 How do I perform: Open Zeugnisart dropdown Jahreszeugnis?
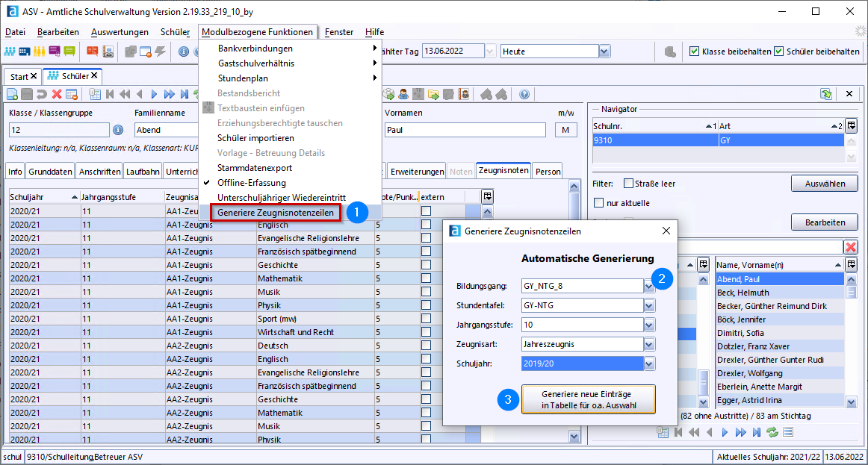(649, 344)
